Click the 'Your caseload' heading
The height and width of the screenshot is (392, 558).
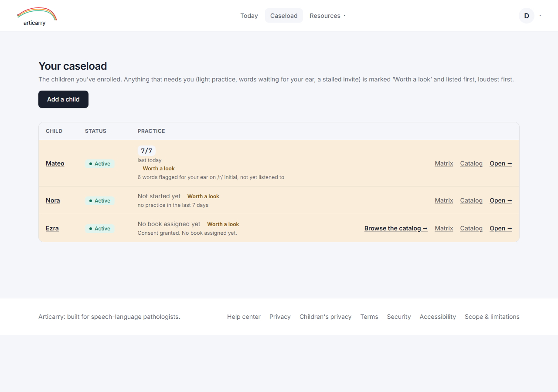tap(73, 66)
